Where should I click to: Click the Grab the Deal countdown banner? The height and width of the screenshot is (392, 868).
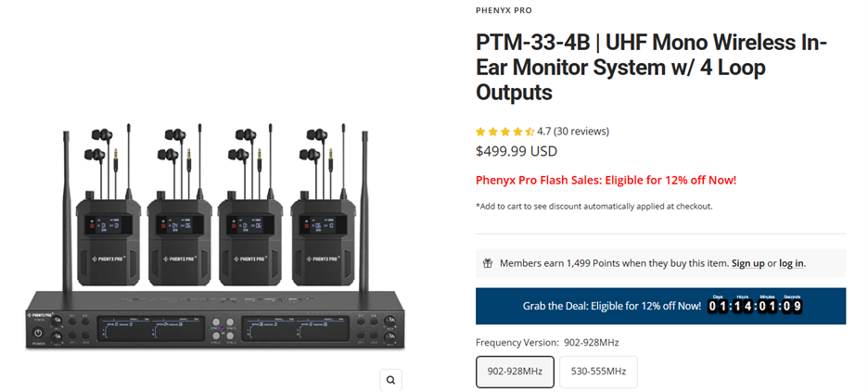coord(660,306)
